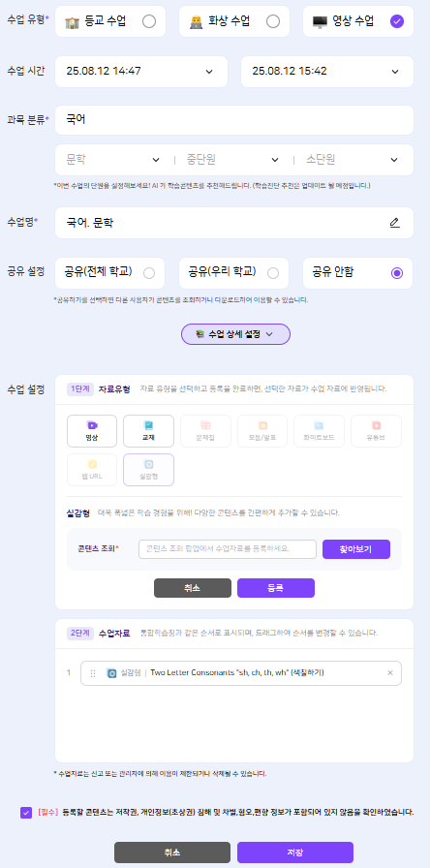Click the 수업명 field with 국어. 문학
The height and width of the screenshot is (868, 430).
[x=234, y=223]
